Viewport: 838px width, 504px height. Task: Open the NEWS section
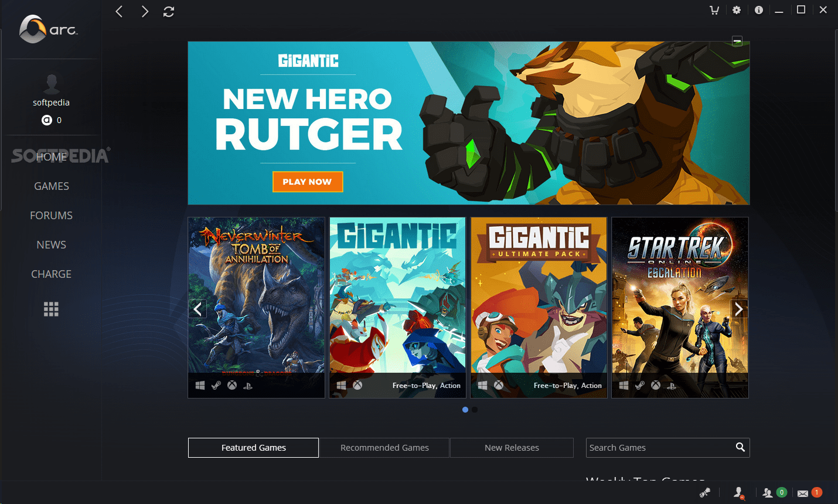52,244
